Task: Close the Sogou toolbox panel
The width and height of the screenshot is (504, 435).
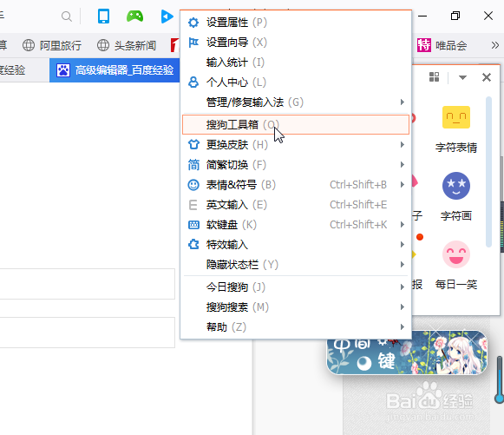Action: click(487, 77)
